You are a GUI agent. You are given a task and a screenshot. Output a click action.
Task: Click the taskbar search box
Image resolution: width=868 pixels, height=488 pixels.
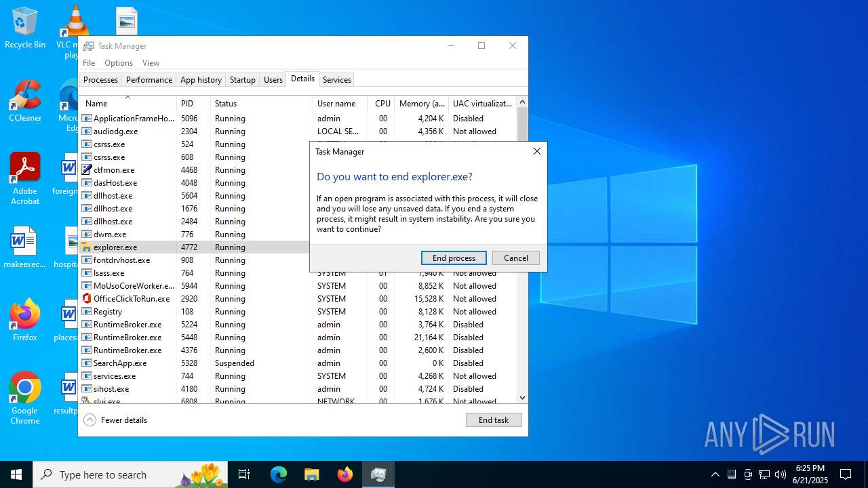pos(130,474)
